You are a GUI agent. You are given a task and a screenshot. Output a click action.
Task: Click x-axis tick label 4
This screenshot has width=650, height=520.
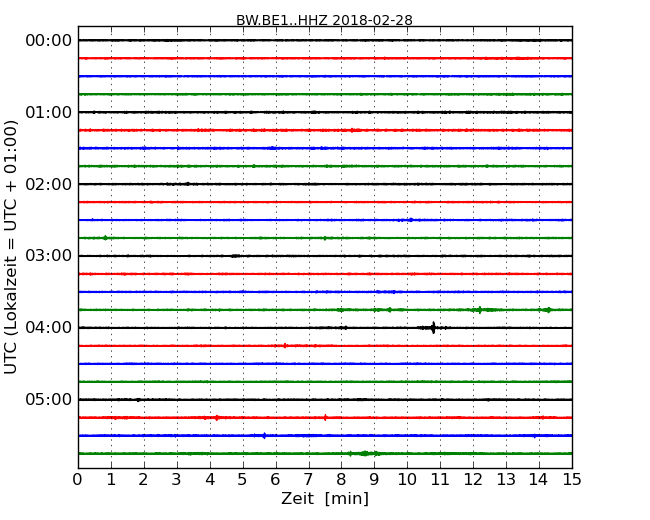pos(210,480)
